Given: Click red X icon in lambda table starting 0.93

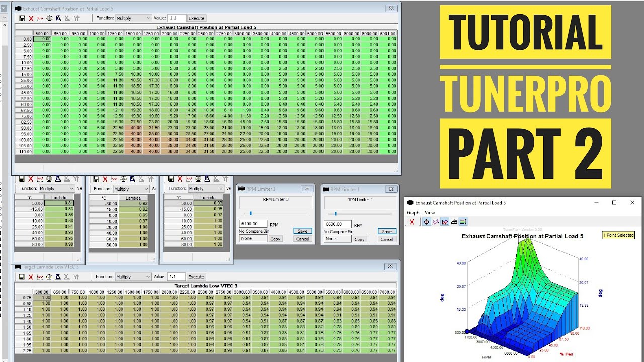Looking at the screenshot, I should click(x=179, y=178).
